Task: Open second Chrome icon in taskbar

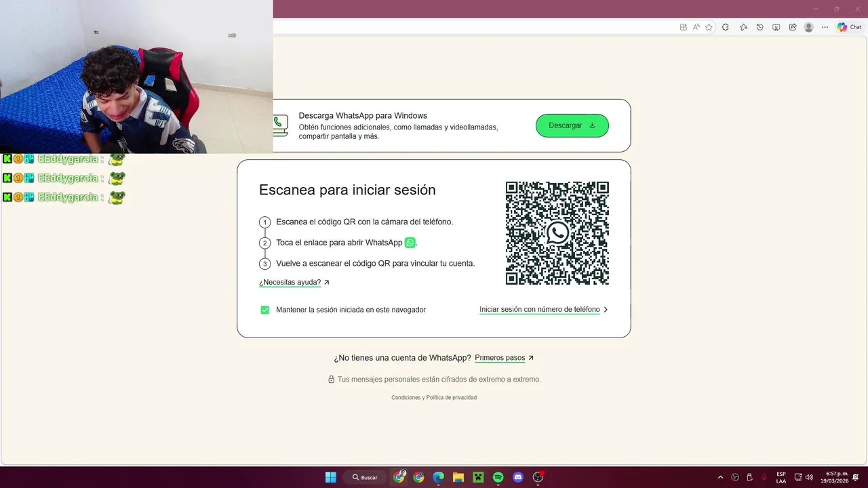Action: 418,477
